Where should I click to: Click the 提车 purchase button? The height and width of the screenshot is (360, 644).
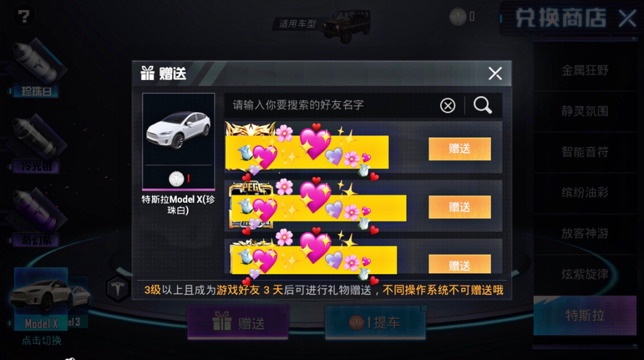pyautogui.click(x=375, y=322)
